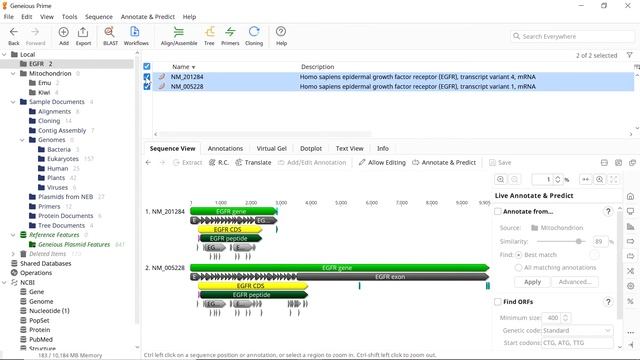640x360 pixels.
Task: Open the File menu
Action: click(9, 17)
